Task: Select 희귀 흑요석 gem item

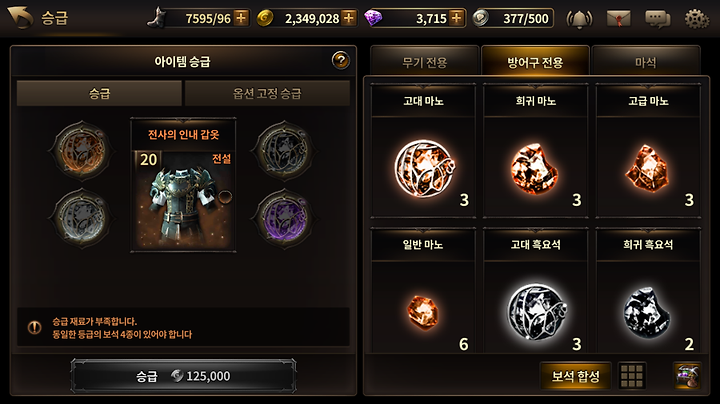Action: 648,291
